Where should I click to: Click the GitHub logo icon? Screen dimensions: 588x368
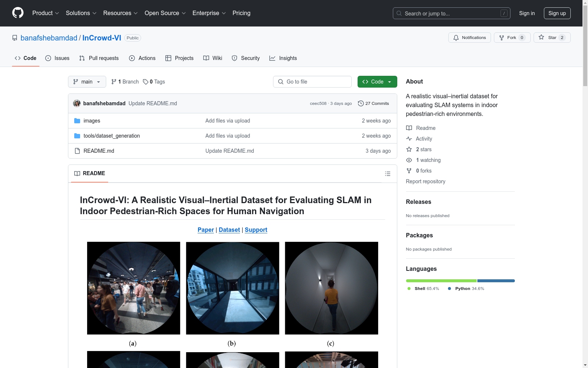tap(18, 13)
